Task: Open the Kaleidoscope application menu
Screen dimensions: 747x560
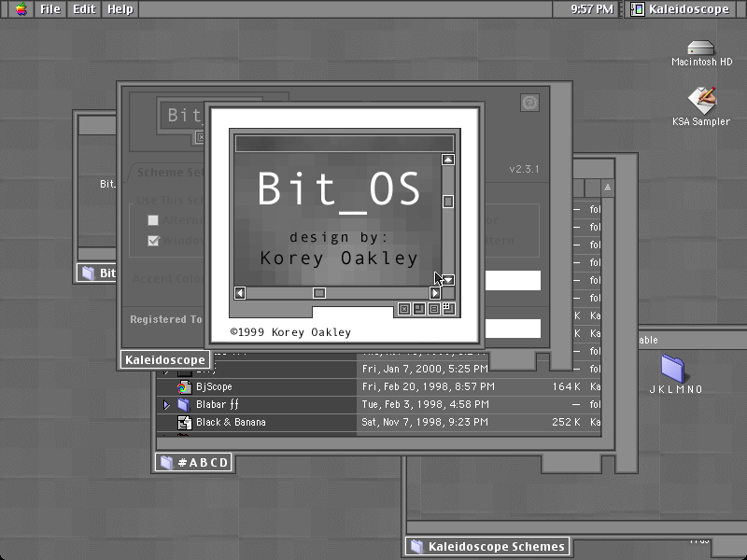Action: [682, 9]
